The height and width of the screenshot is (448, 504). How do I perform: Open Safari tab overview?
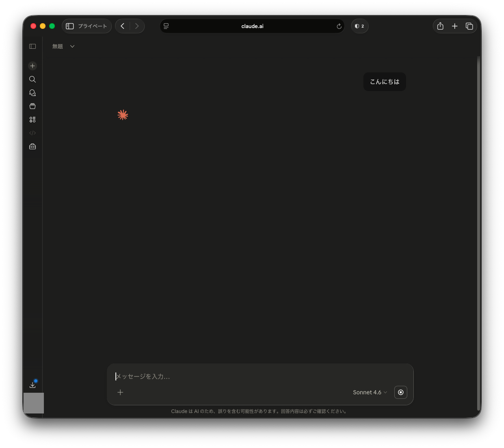pyautogui.click(x=469, y=26)
